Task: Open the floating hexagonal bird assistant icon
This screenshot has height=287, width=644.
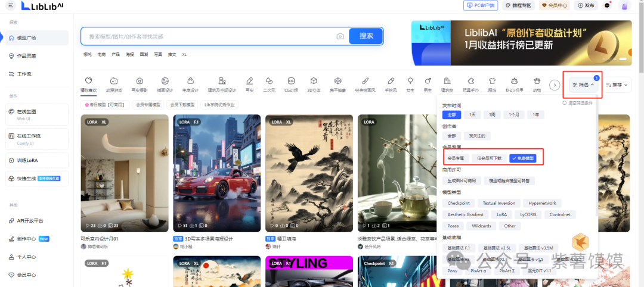Action: tap(581, 242)
